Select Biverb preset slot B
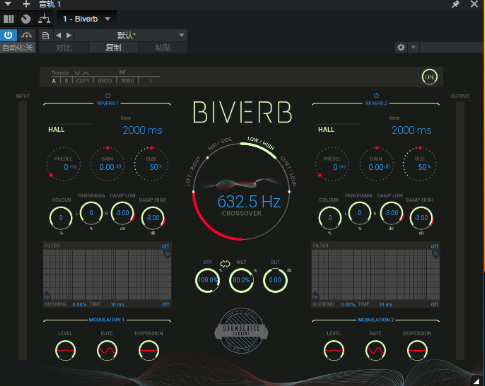Viewport: 485px width, 386px height. pyautogui.click(x=66, y=81)
